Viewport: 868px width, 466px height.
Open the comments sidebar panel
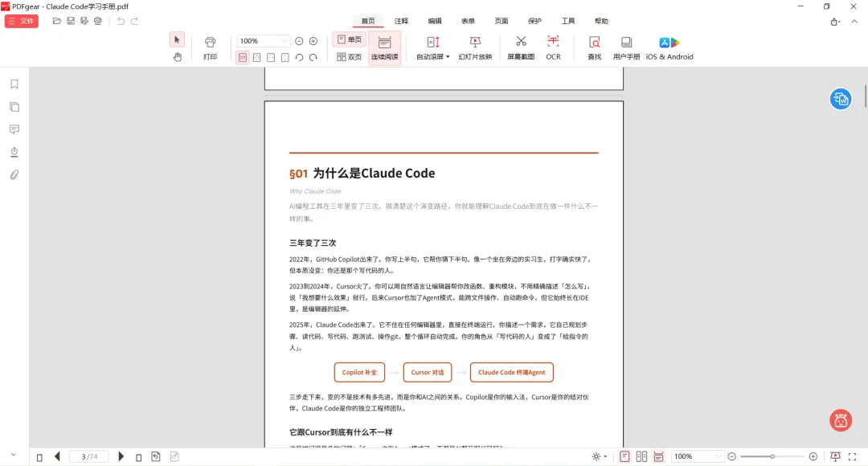click(14, 129)
